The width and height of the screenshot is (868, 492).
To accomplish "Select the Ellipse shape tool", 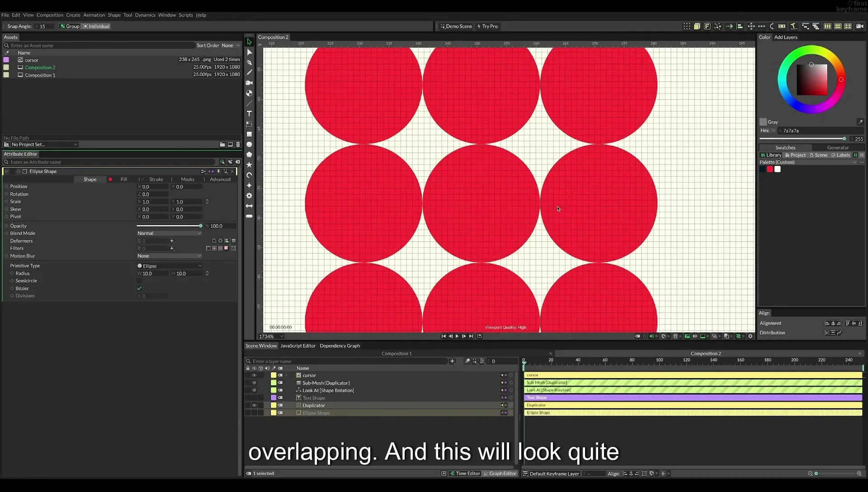I will (x=249, y=145).
